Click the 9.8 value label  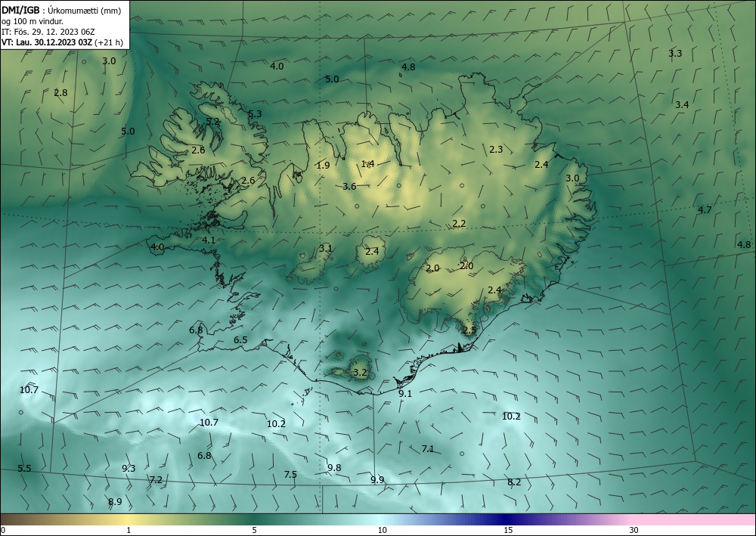(x=334, y=467)
